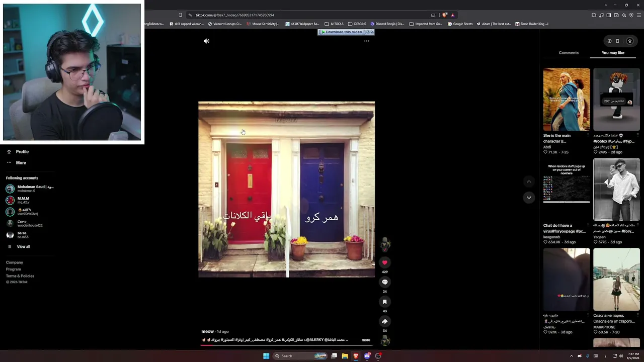The image size is (644, 362).
Task: Share the video using the arrow icon
Action: pyautogui.click(x=385, y=321)
